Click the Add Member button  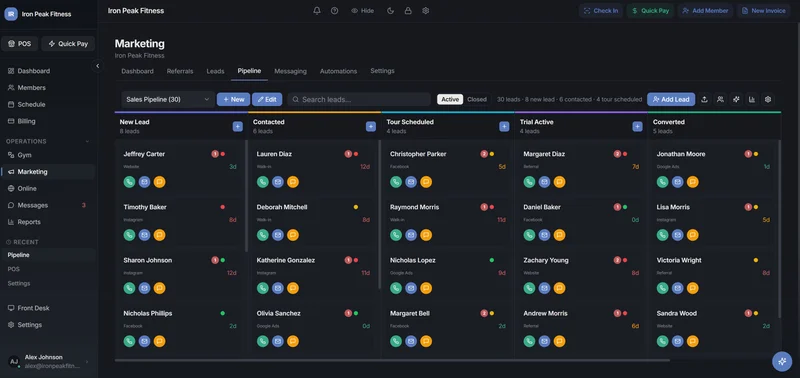pyautogui.click(x=705, y=11)
